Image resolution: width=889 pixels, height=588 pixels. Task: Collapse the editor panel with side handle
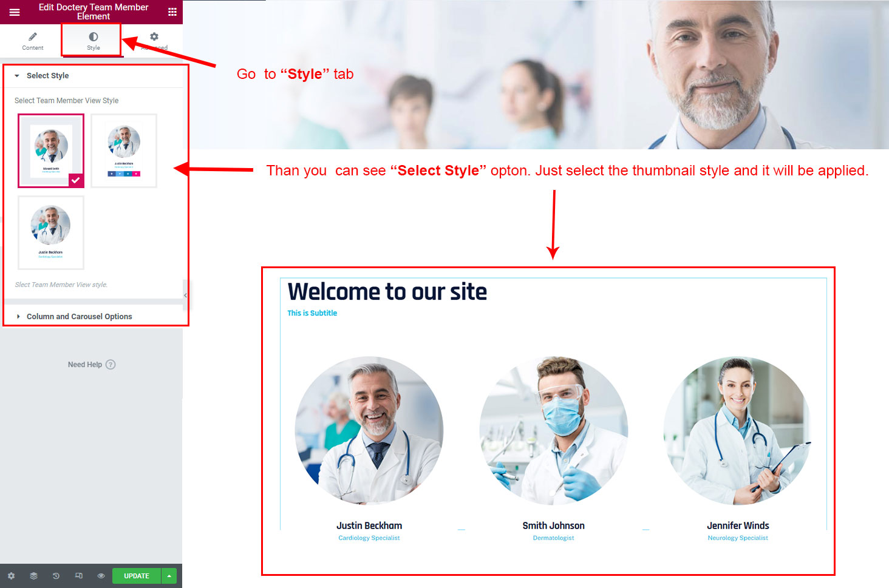tap(185, 296)
